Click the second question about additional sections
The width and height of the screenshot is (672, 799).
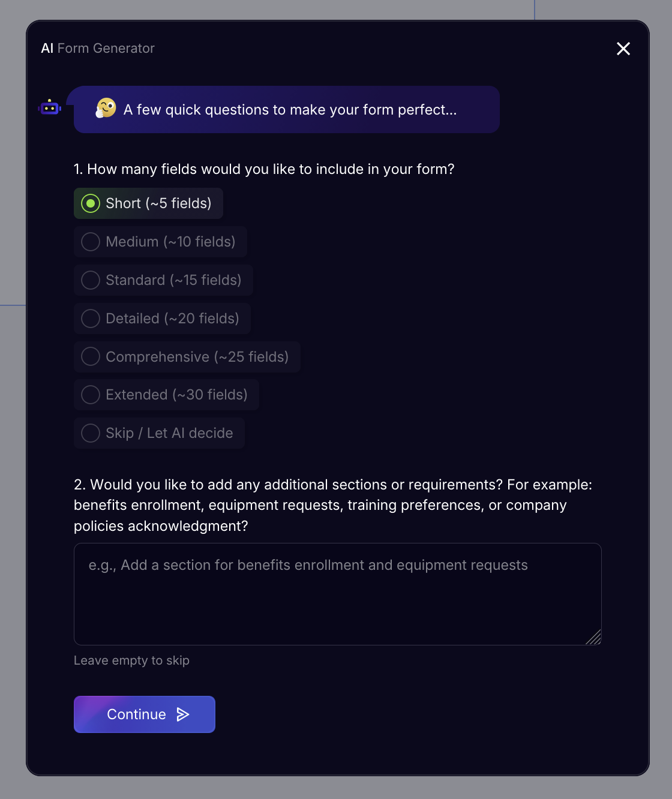[332, 505]
